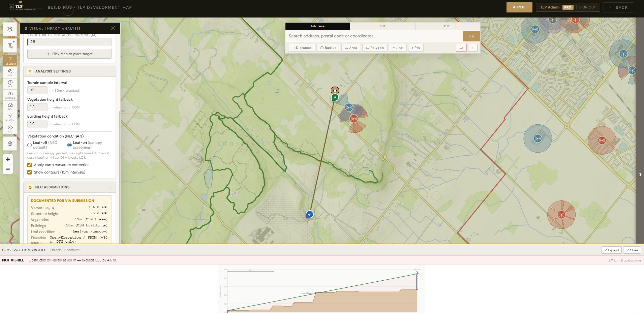Click the PRO badge
This screenshot has height=315, width=644.
[568, 7]
